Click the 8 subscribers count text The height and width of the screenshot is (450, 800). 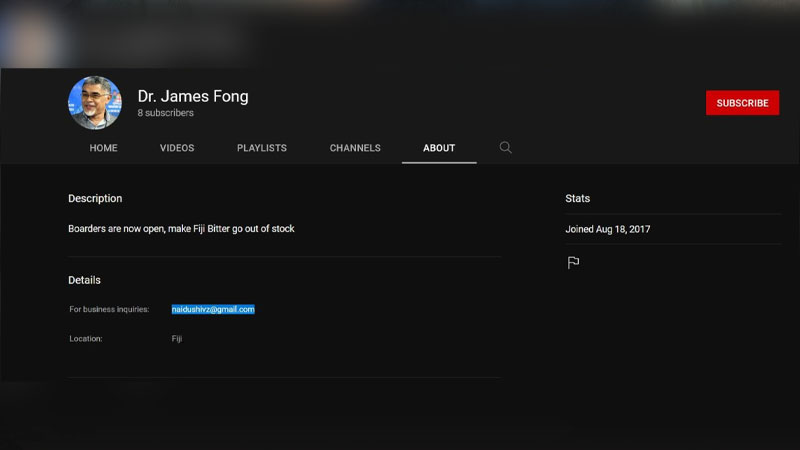166,114
